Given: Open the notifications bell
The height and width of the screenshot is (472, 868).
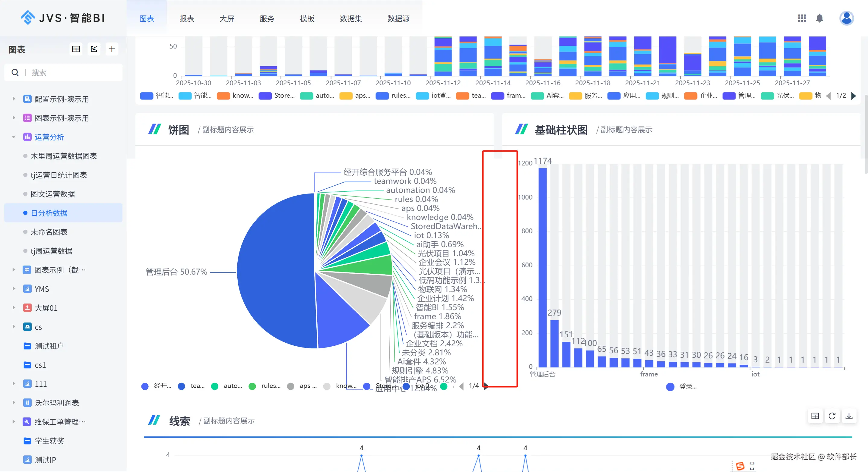Looking at the screenshot, I should (x=819, y=18).
